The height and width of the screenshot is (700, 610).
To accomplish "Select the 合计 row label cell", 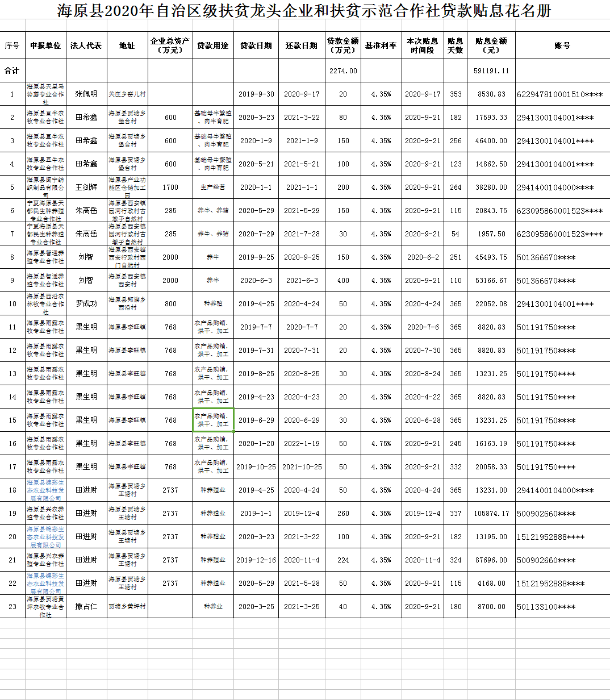I will tap(12, 71).
